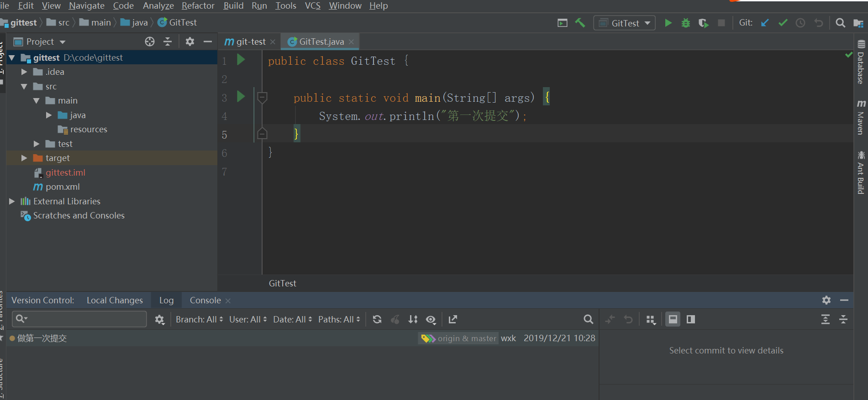Image resolution: width=868 pixels, height=400 pixels.
Task: Expand the java folder in tree
Action: pyautogui.click(x=49, y=115)
